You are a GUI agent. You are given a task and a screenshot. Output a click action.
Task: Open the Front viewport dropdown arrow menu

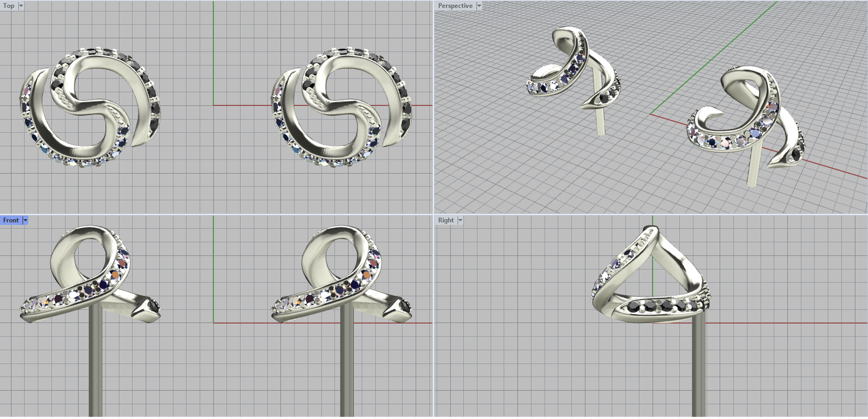[x=25, y=220]
